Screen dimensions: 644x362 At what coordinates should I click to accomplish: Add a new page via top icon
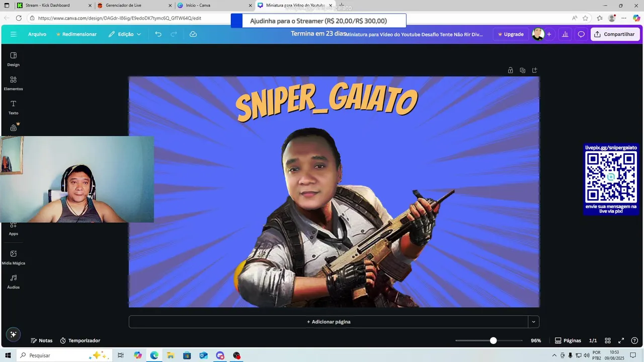(534, 70)
